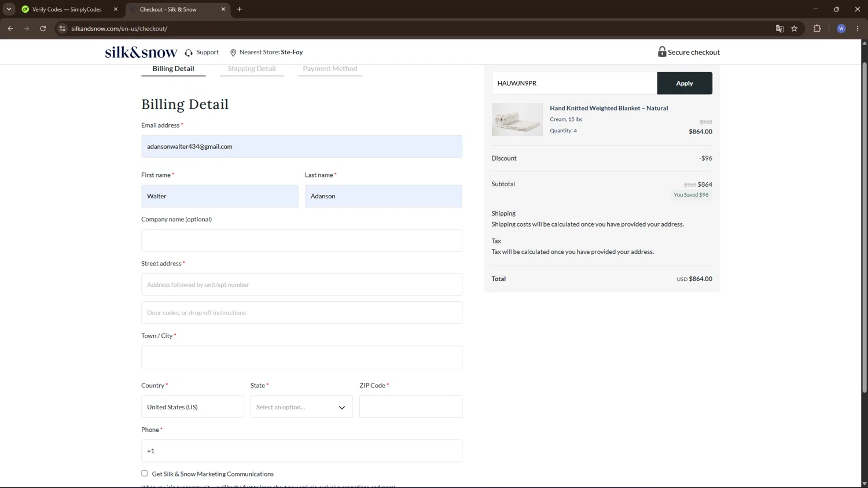Screen dimensions: 868x488
Task: Go to the Billing Detail step
Action: 173,69
